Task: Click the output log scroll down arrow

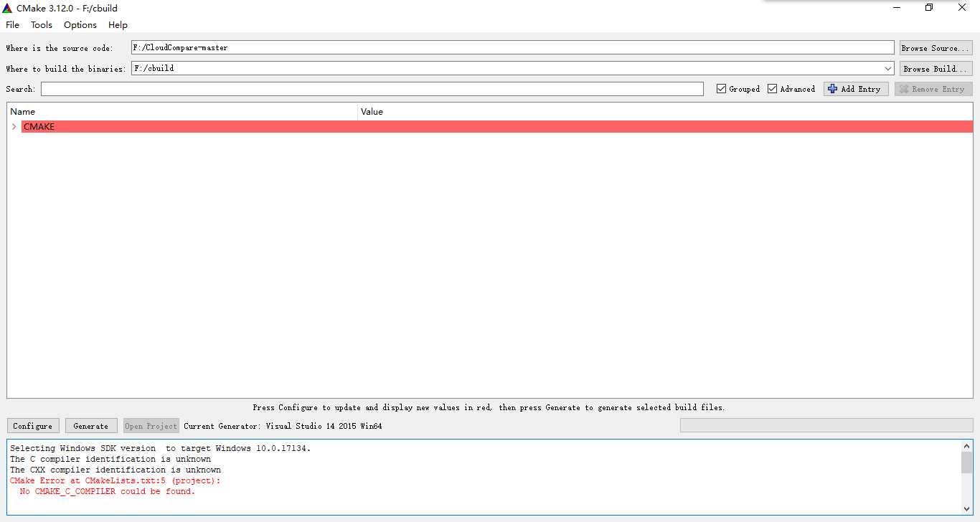Action: click(966, 508)
